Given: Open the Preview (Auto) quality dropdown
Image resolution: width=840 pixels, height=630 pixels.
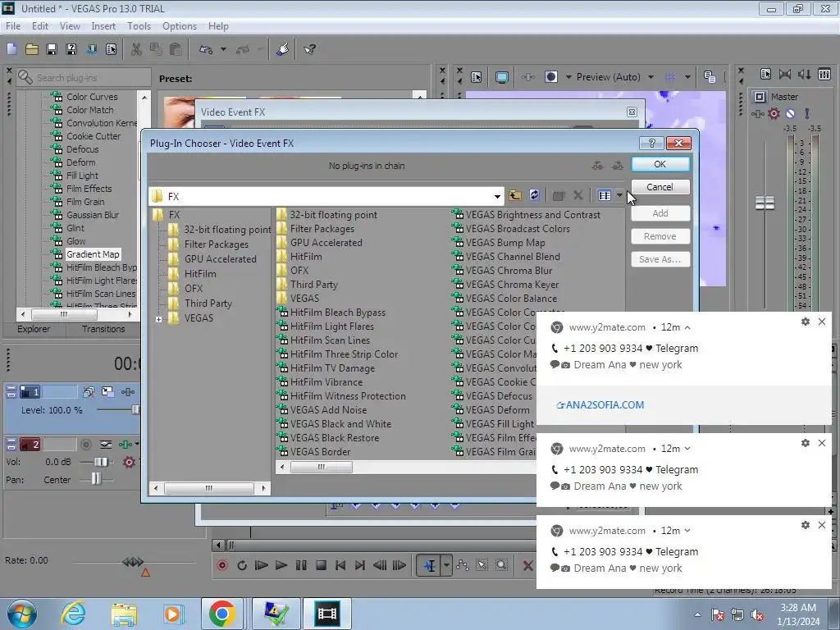Looking at the screenshot, I should [x=651, y=77].
